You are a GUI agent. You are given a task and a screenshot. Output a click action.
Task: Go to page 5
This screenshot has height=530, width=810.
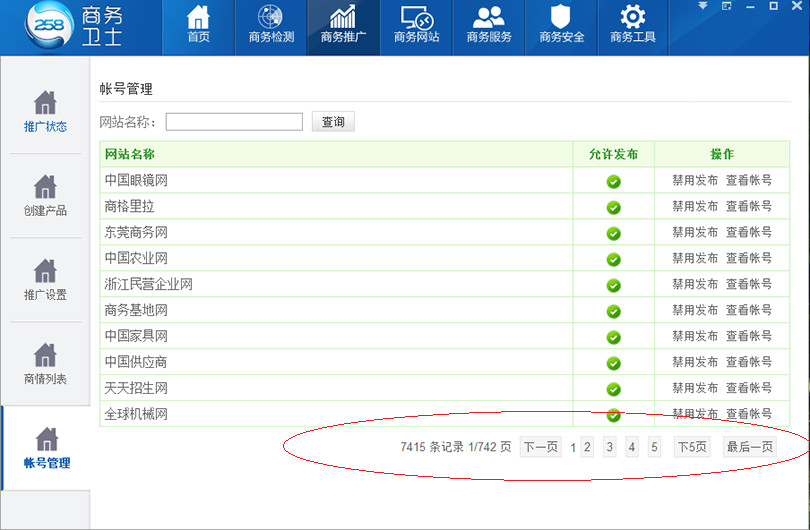pyautogui.click(x=655, y=447)
